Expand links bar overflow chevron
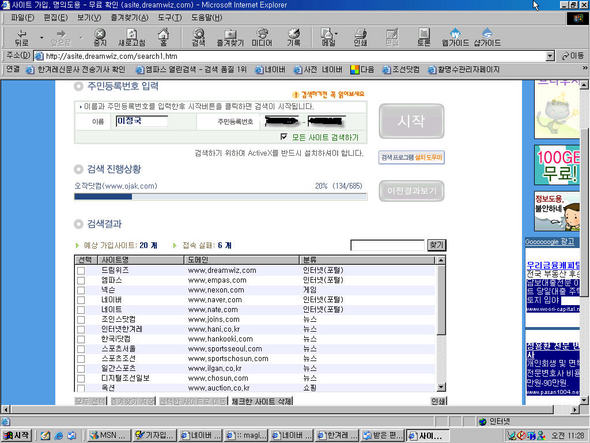590x443 pixels. (585, 69)
